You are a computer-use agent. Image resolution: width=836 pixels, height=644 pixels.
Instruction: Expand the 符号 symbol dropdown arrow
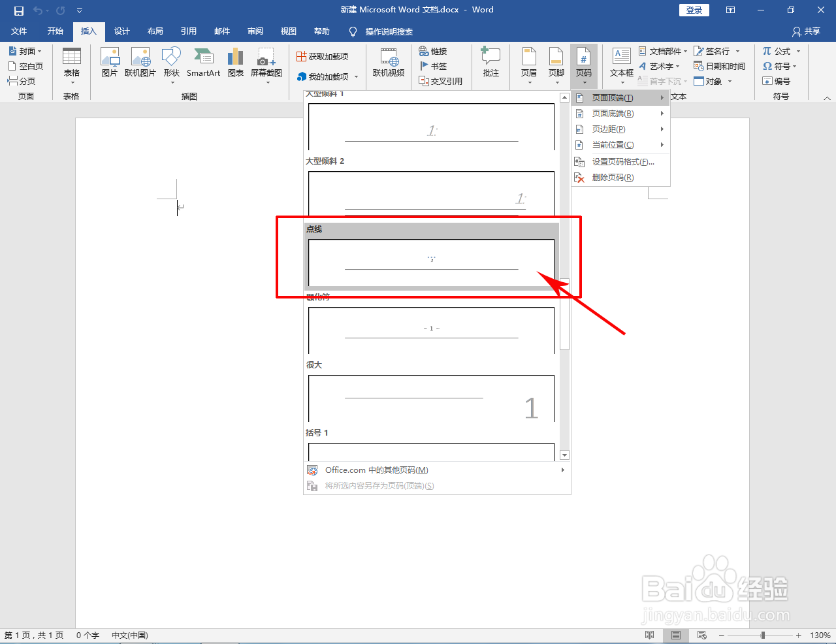[796, 66]
